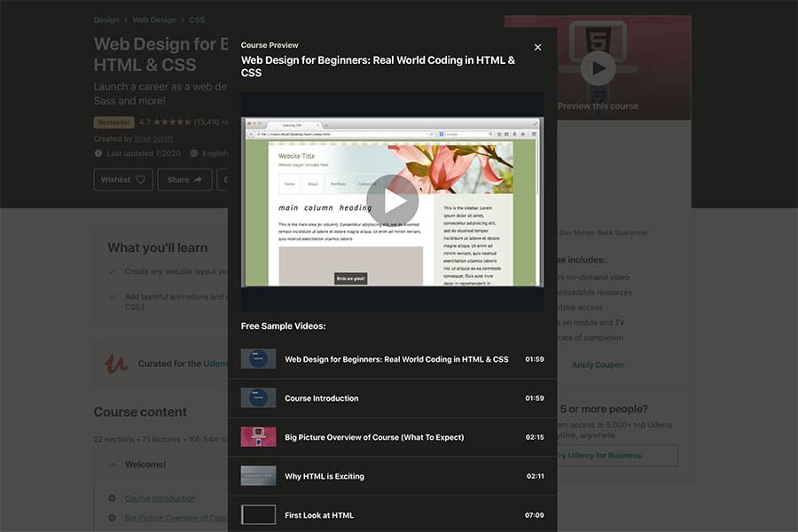Viewport: 798px width, 532px height.
Task: Open the CSS breadcrumb link
Action: point(197,20)
